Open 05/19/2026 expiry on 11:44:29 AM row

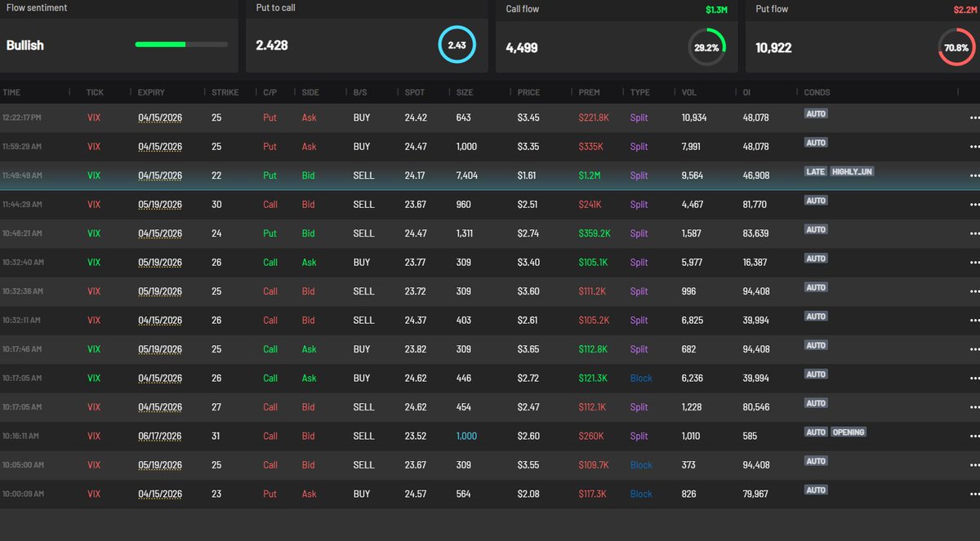pos(159,205)
